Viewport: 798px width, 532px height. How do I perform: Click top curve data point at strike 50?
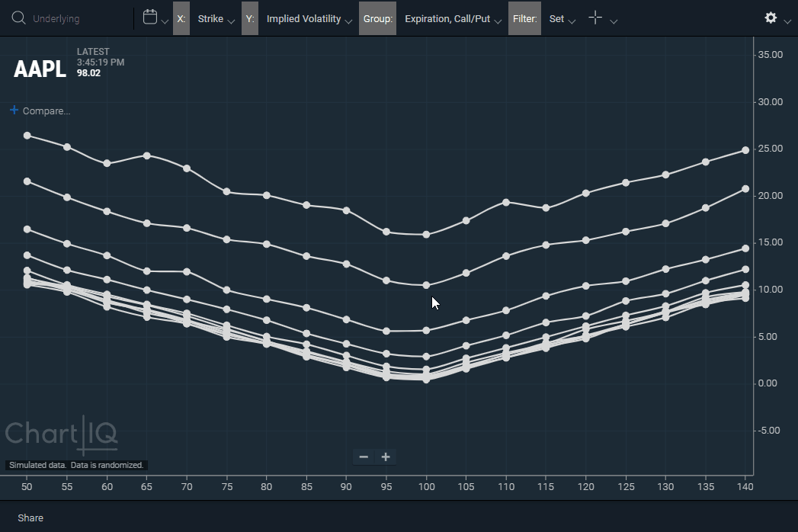tap(27, 136)
